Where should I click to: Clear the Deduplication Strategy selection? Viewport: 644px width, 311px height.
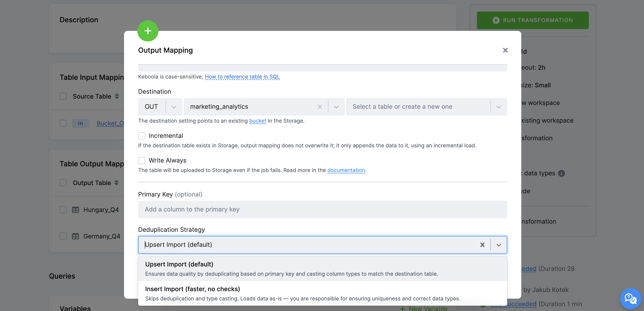[x=482, y=245]
